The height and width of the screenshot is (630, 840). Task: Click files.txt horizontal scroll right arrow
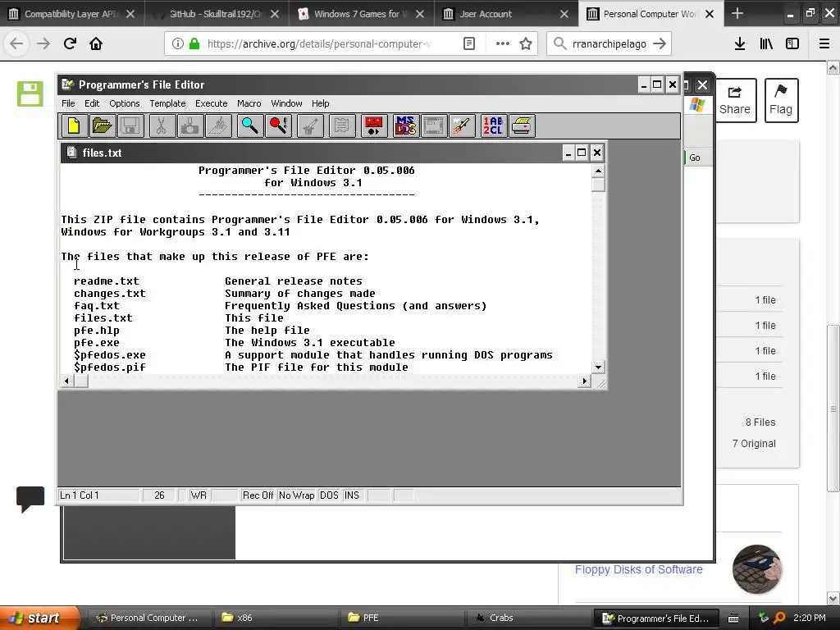(584, 381)
